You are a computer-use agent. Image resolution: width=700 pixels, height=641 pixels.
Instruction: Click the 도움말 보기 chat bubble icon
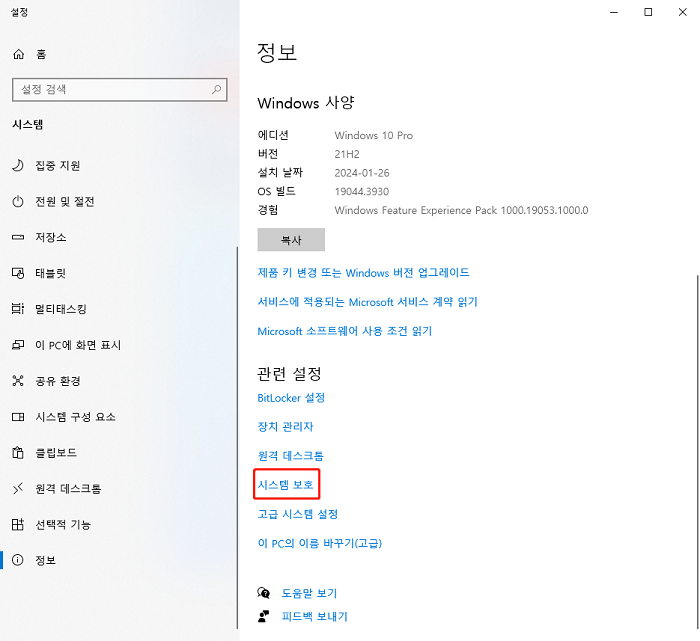click(x=263, y=593)
